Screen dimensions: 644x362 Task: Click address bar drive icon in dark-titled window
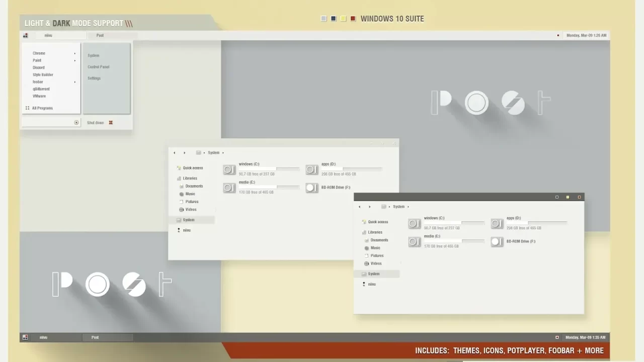click(384, 207)
